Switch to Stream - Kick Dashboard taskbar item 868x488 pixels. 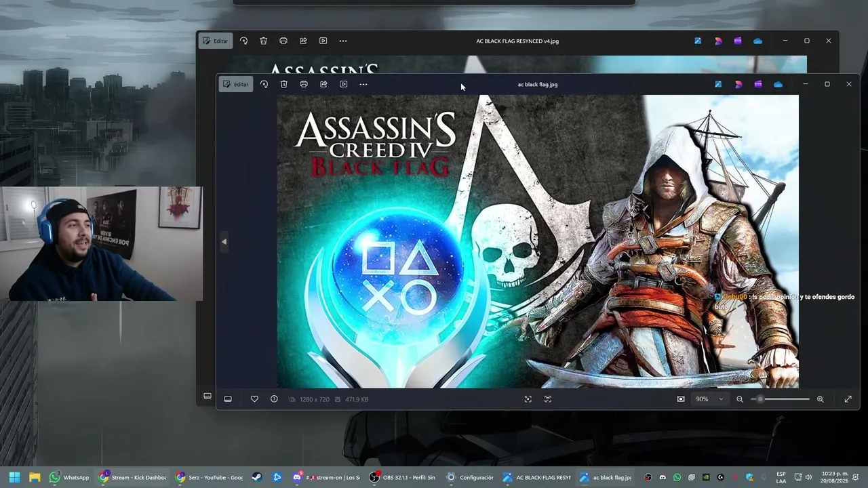(x=132, y=477)
